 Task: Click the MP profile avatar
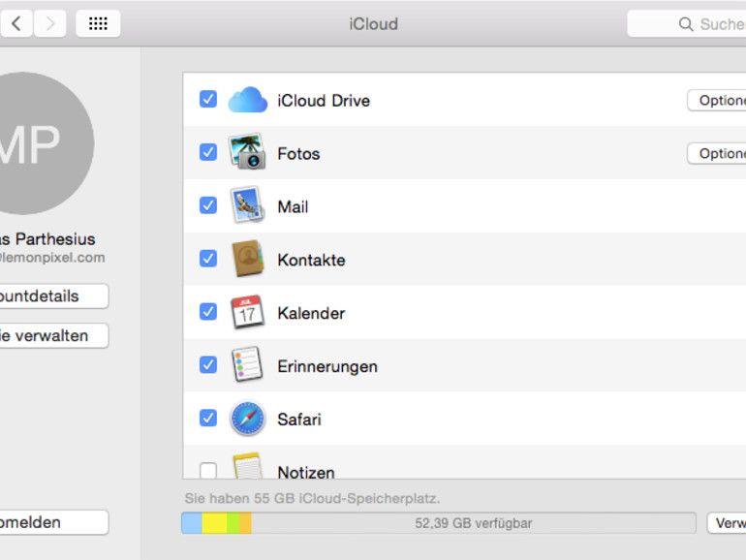(47, 143)
